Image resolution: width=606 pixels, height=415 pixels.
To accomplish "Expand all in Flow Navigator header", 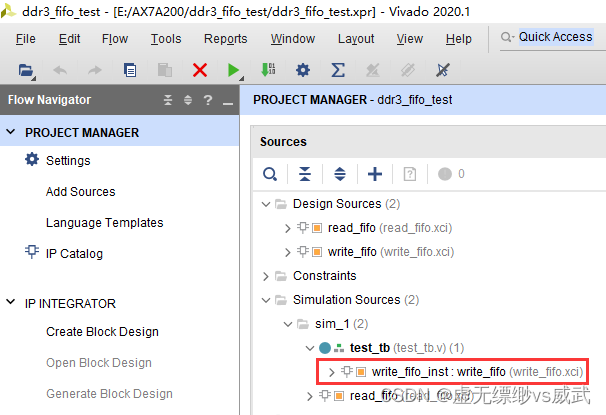I will [x=188, y=100].
